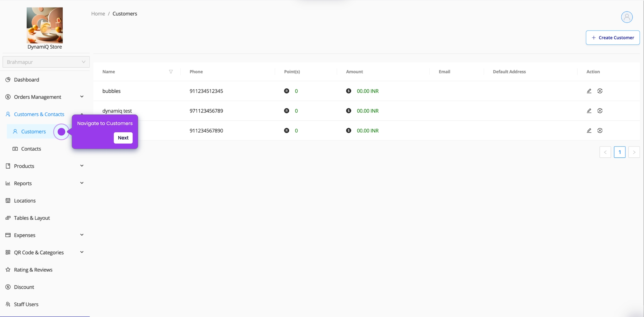
Task: Click edit pencil icon in third customer row
Action: pyautogui.click(x=589, y=131)
